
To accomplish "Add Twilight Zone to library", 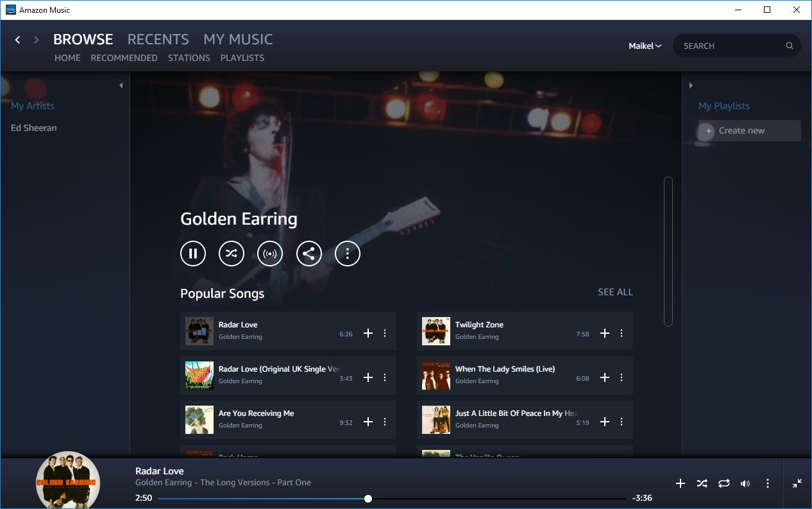I will click(x=605, y=333).
